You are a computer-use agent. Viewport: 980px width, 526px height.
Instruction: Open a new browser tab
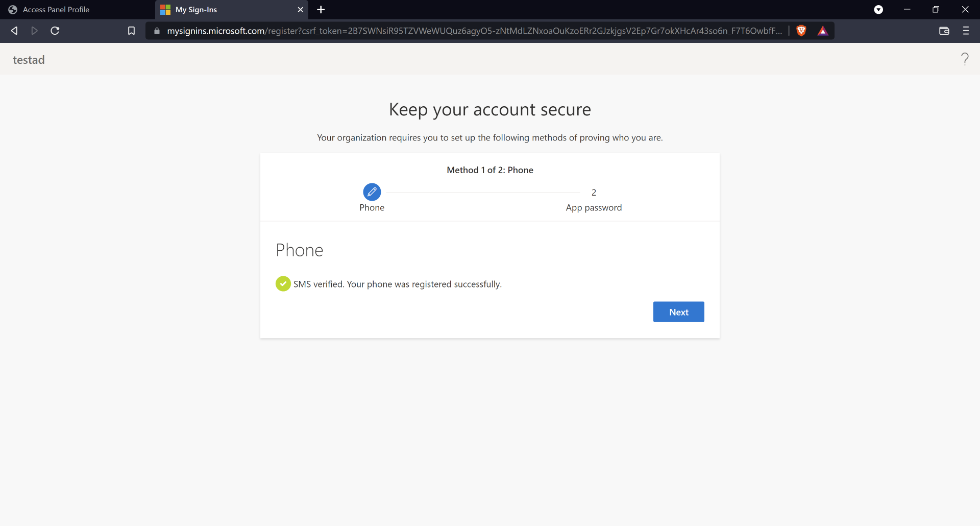[x=321, y=10]
